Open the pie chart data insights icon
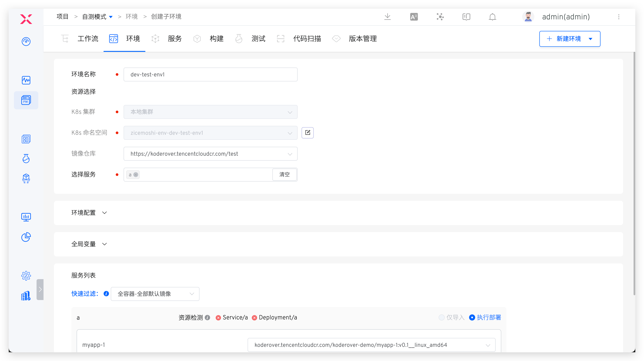Viewport: 644px width, 361px height. click(26, 237)
